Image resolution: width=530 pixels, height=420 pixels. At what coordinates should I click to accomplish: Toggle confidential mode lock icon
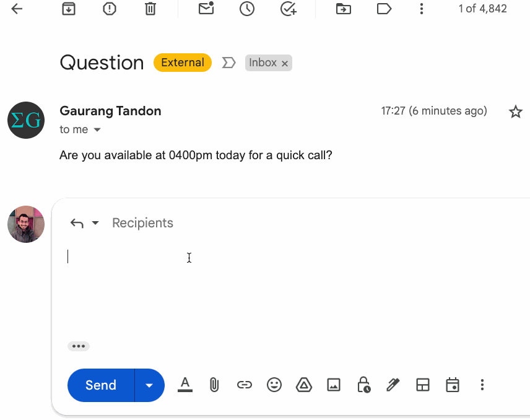pos(363,385)
